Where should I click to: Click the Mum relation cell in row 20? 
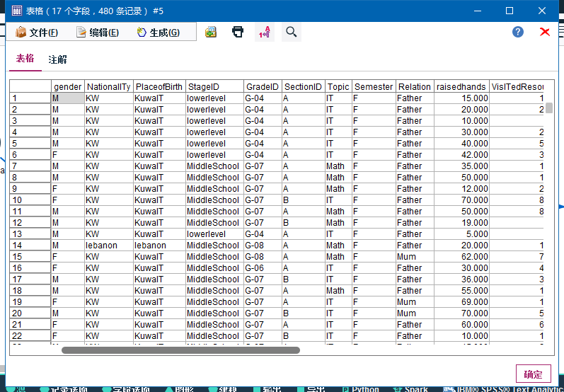tap(415, 313)
